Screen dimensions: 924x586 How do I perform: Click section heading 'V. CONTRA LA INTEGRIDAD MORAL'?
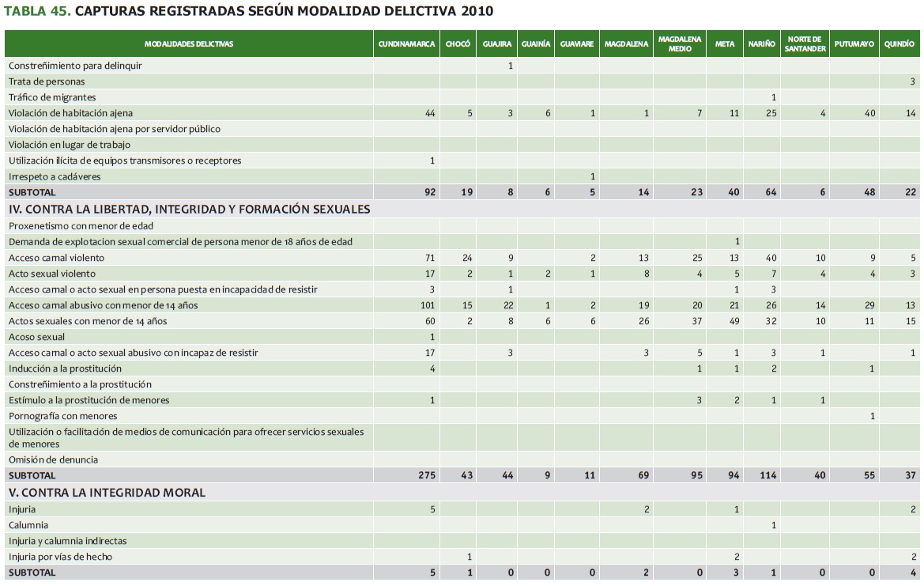point(107,493)
